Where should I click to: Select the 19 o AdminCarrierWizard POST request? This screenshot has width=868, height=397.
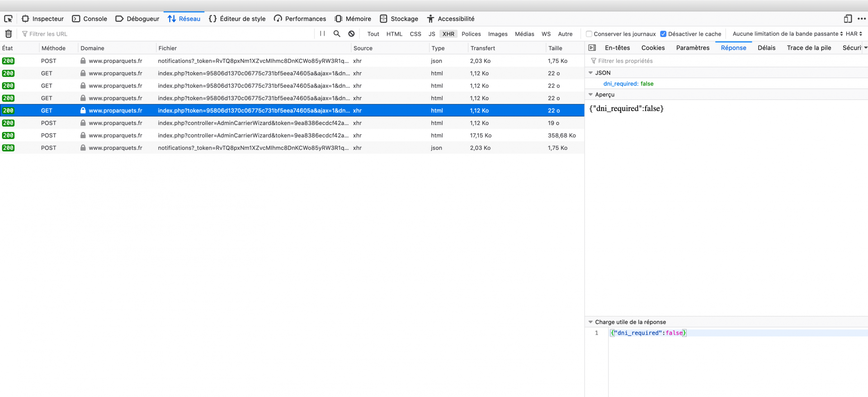point(292,123)
